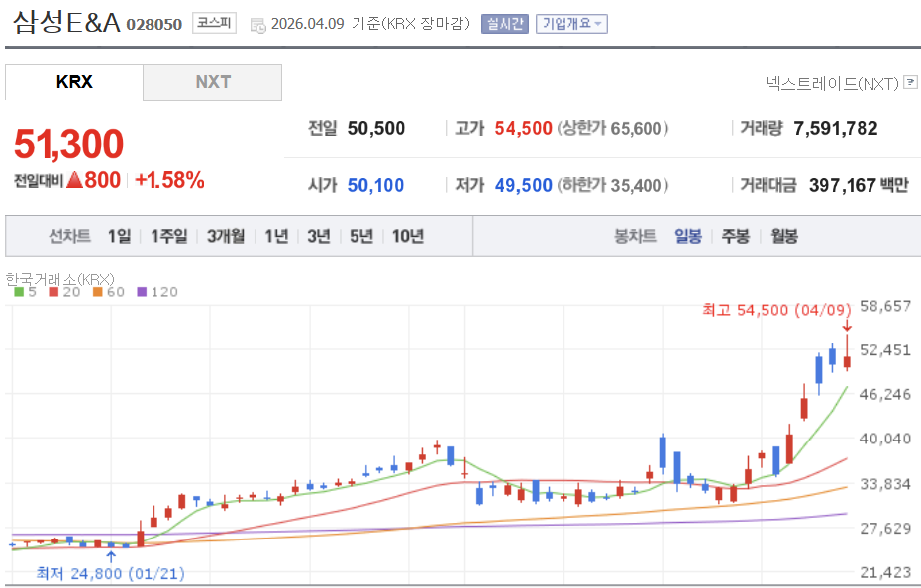Click the calendar-clock icon beside the date
This screenshot has height=588, width=921.
coord(257,26)
